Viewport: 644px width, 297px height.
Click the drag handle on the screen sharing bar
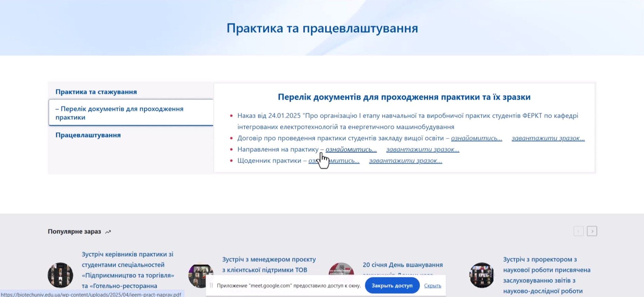click(x=211, y=285)
